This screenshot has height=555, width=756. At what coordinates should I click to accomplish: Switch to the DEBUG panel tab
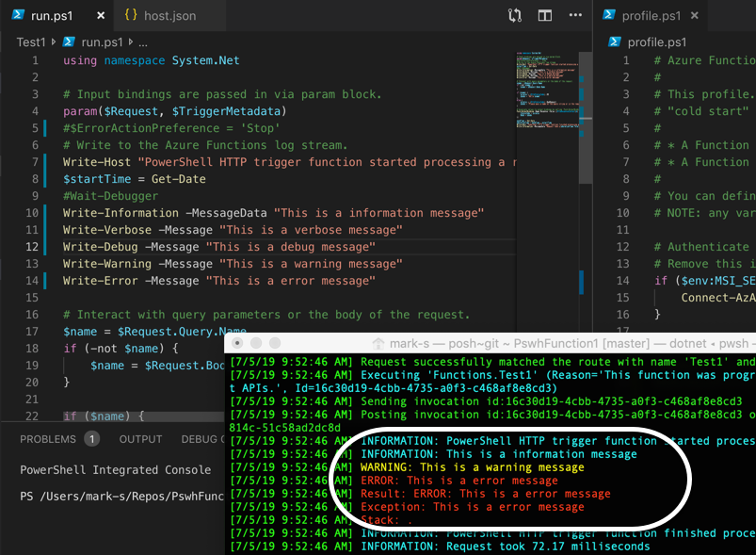202,439
